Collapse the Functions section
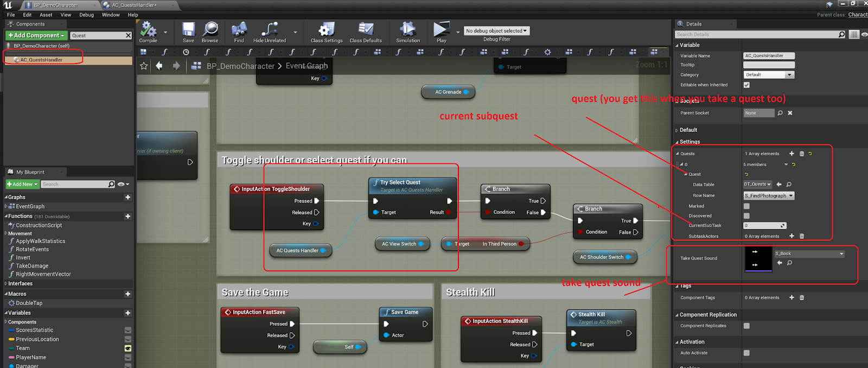 point(6,216)
